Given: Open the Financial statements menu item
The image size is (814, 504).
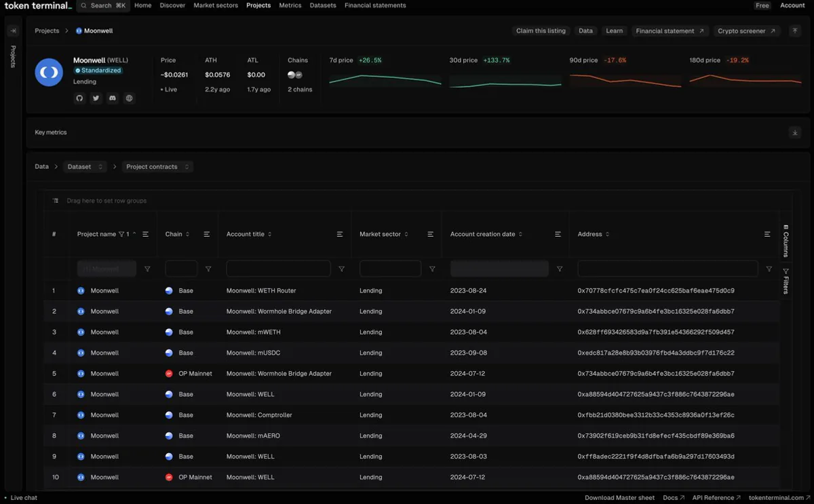Looking at the screenshot, I should point(375,5).
